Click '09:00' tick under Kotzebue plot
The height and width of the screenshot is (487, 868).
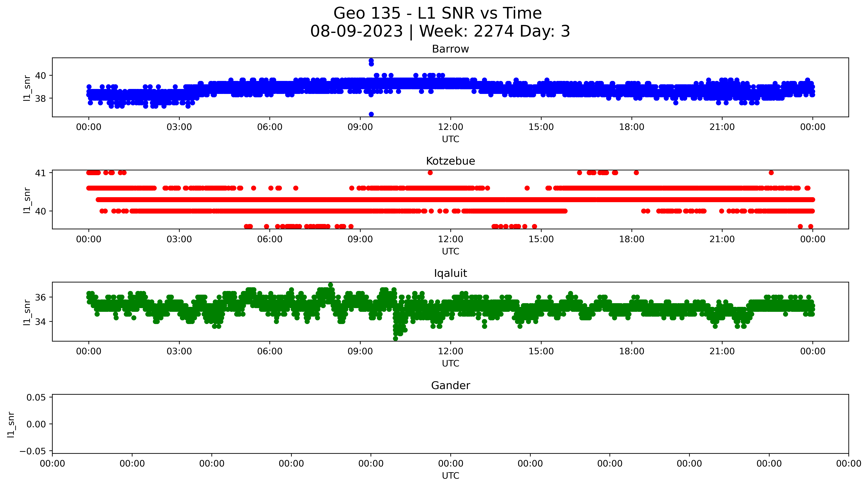(x=360, y=240)
